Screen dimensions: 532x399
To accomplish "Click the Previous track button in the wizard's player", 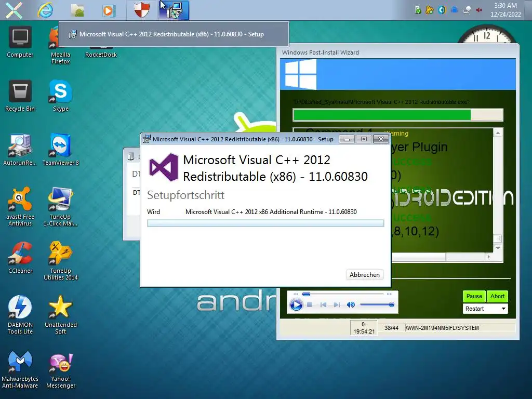I will click(323, 305).
